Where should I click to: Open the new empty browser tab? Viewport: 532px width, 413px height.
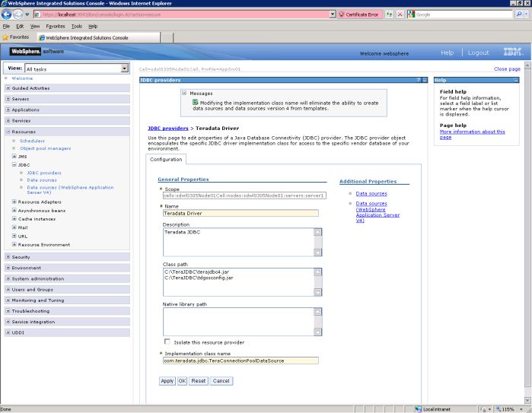click(167, 37)
